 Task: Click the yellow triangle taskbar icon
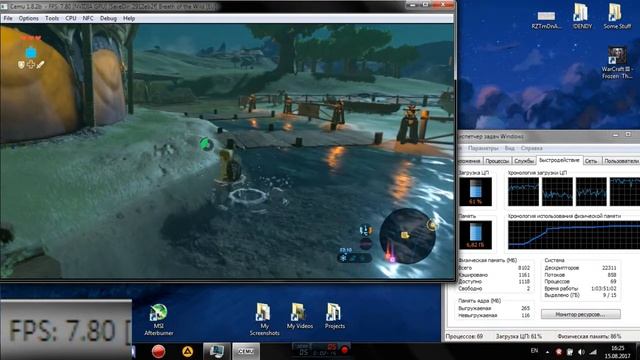pos(187,351)
